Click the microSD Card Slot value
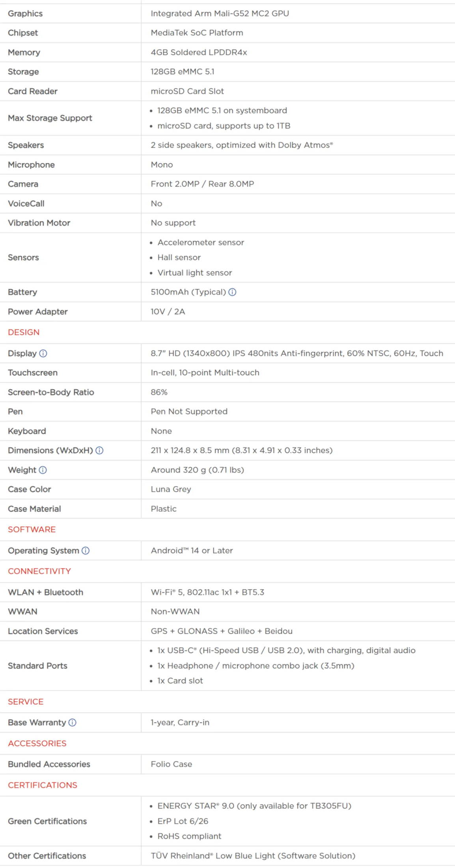The width and height of the screenshot is (455, 868). 187,91
